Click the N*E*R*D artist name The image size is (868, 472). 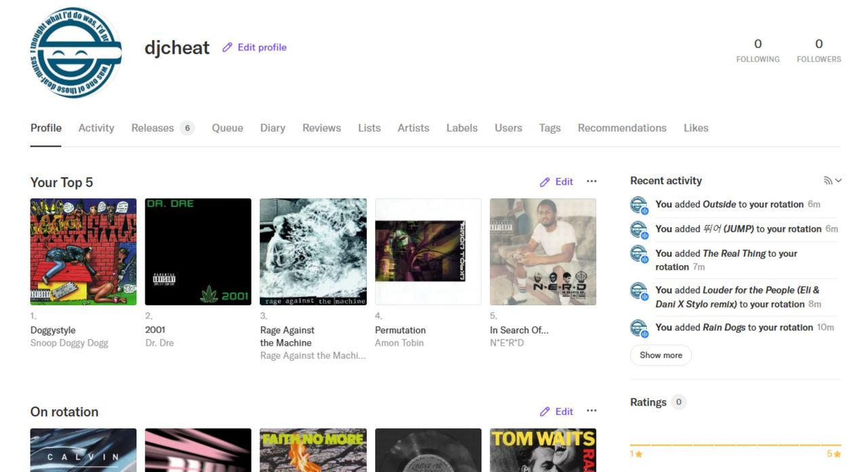[x=507, y=343]
